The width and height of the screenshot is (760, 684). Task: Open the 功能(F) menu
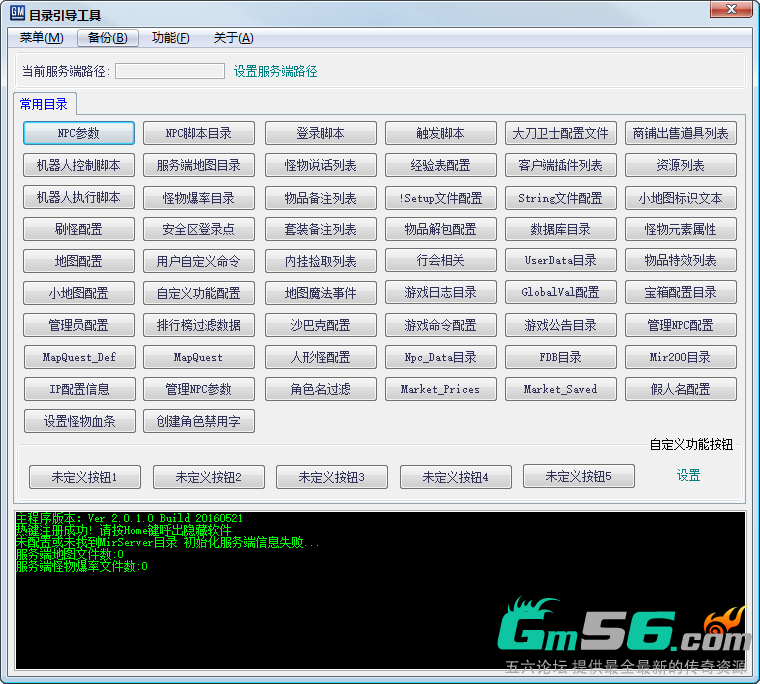[171, 38]
